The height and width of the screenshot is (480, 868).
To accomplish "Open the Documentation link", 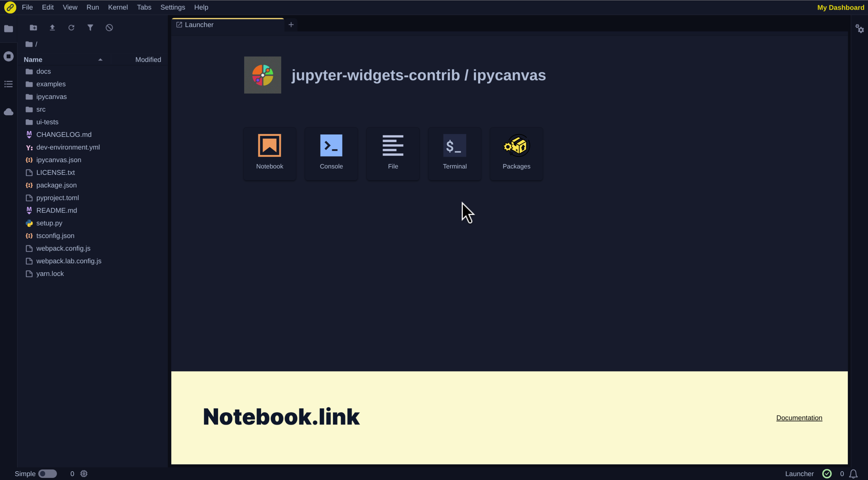I will tap(799, 418).
